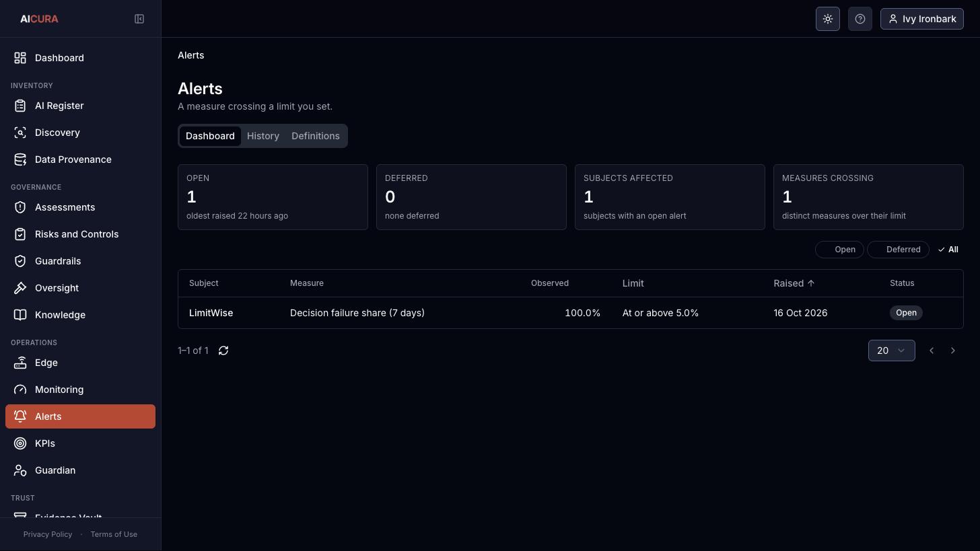Open the LimitWise alert row
The width and height of the screenshot is (980, 551).
click(x=571, y=313)
